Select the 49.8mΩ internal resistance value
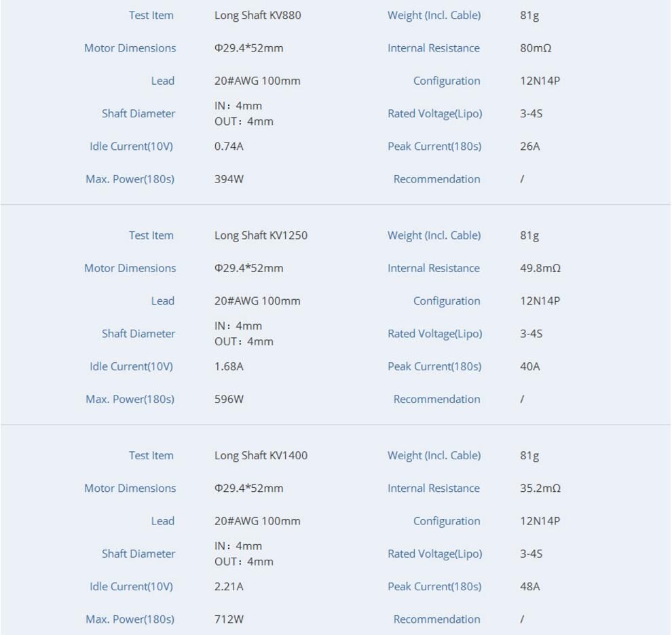The image size is (672, 635). coord(540,269)
